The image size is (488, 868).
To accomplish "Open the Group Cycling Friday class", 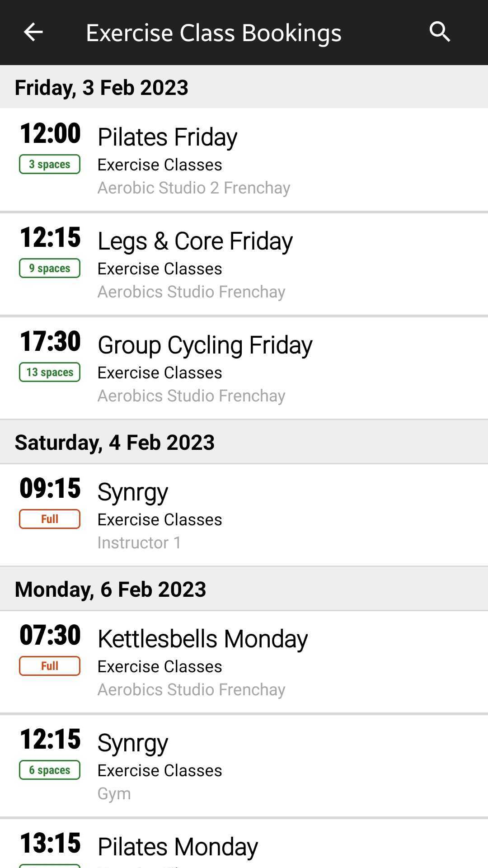I will [205, 345].
